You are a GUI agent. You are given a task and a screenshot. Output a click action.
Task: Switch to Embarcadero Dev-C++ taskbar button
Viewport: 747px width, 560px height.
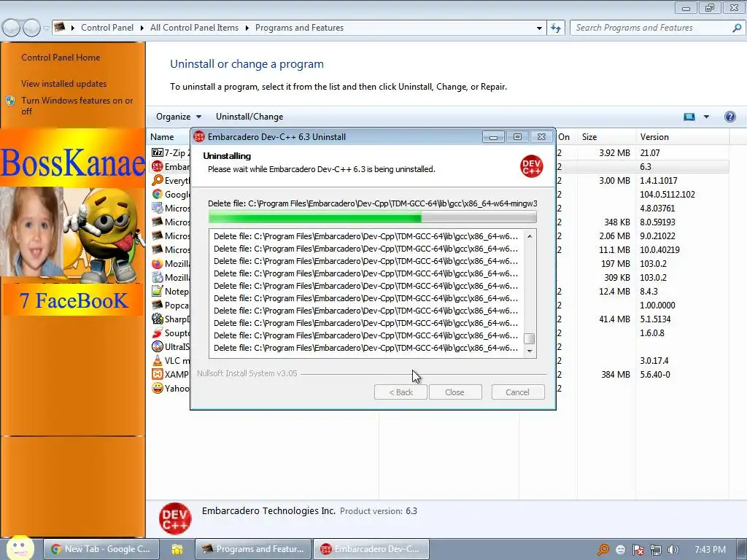tap(371, 549)
